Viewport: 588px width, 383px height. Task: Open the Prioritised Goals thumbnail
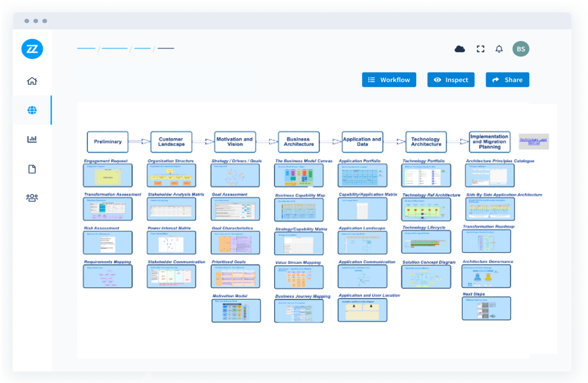click(x=236, y=276)
